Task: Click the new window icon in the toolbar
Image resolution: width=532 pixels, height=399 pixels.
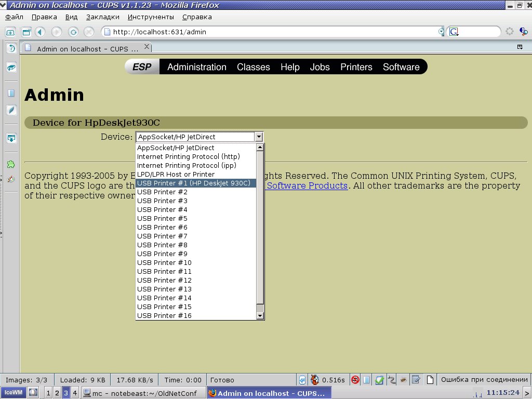Action: point(26,32)
